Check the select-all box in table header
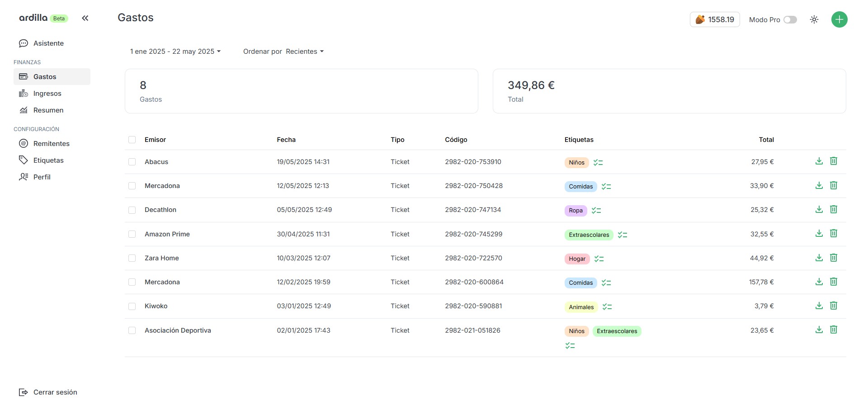 132,140
